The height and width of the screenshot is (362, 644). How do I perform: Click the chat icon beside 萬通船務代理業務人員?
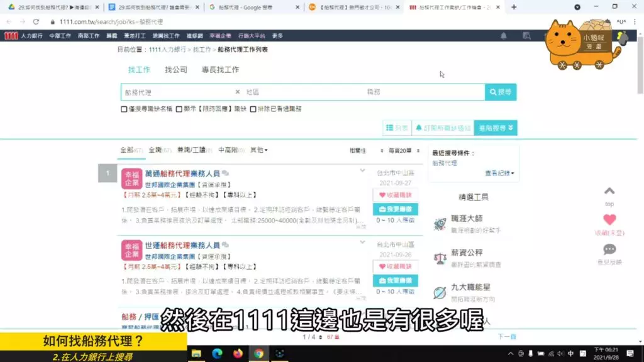pyautogui.click(x=225, y=173)
